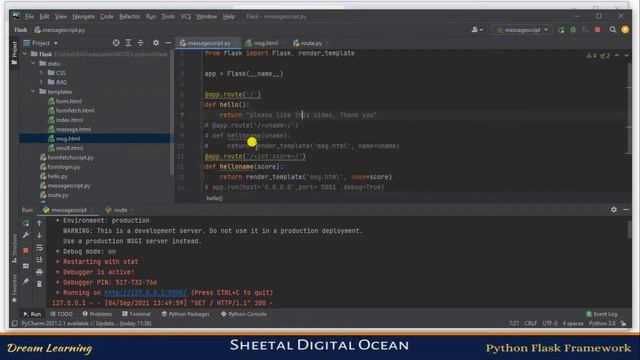Click the Python 3.8 interpreter in status bar
640x360 pixels.
click(x=602, y=323)
